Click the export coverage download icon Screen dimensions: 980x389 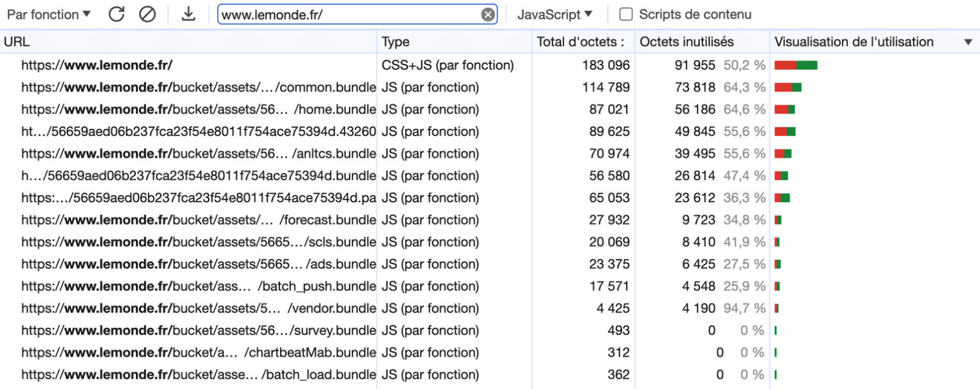[188, 14]
